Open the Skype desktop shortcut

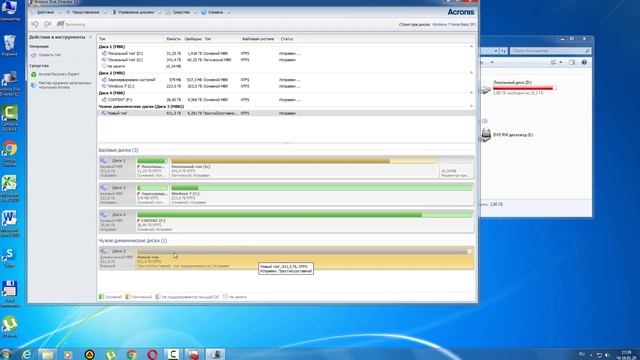coord(10,258)
